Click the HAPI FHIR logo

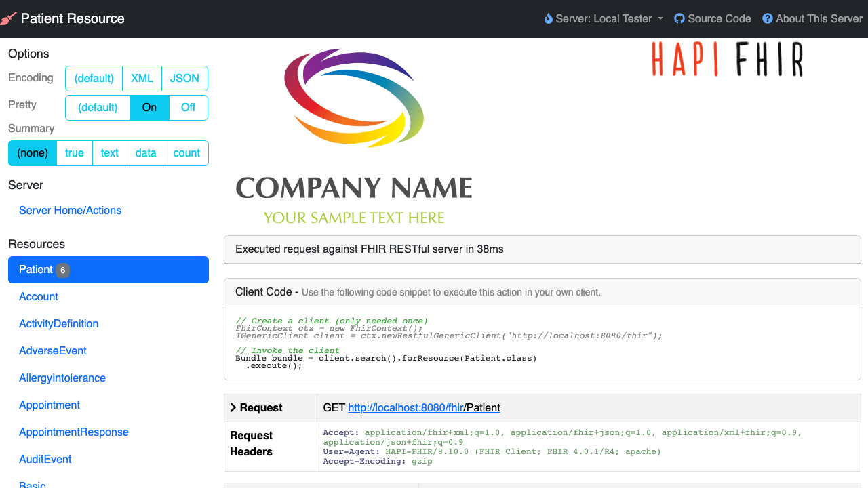point(728,59)
